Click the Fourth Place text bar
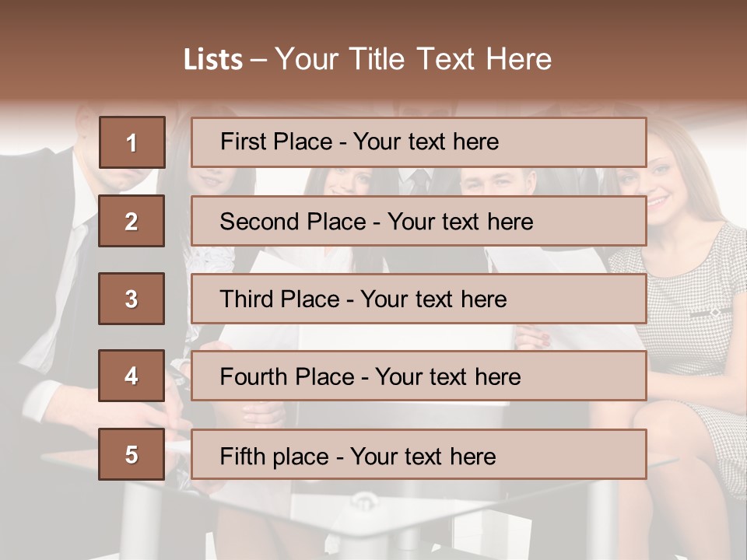This screenshot has height=560, width=747. tap(419, 376)
